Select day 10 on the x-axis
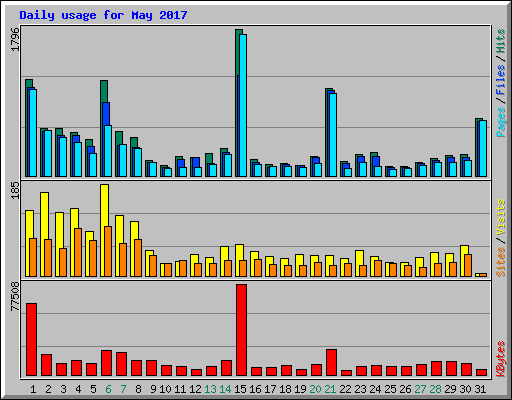Viewport: 512px width, 400px height. 165,389
